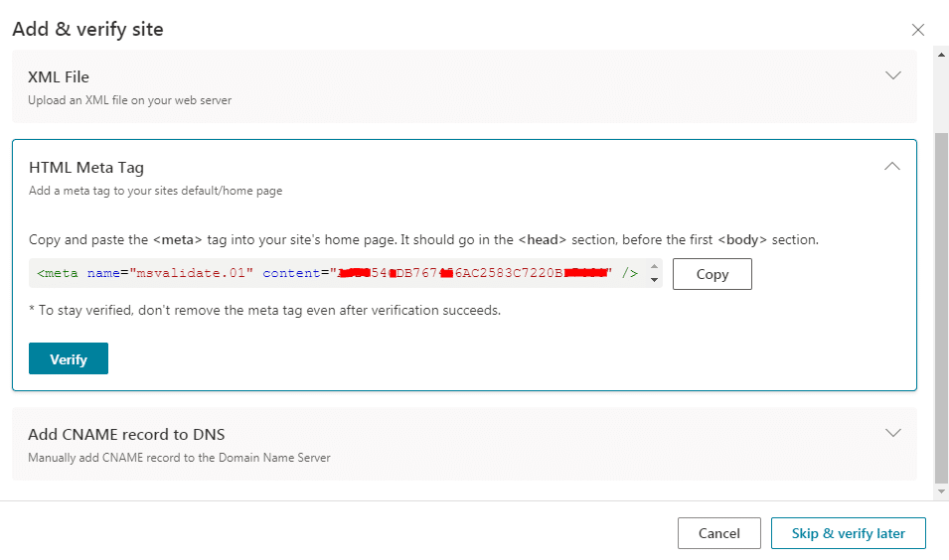This screenshot has width=949, height=560.
Task: Choose Skip & verify later
Action: point(848,533)
